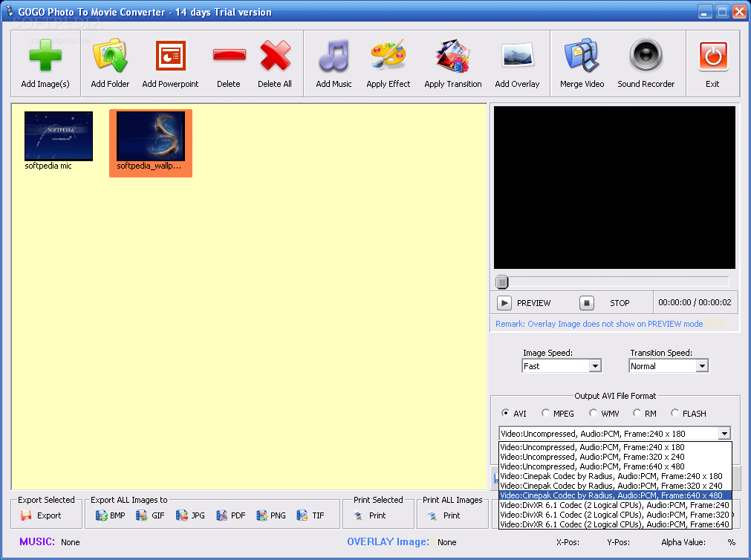This screenshot has width=751, height=560.
Task: Choose Cinepak Codec Frame:240 x 180 option
Action: tap(616, 475)
